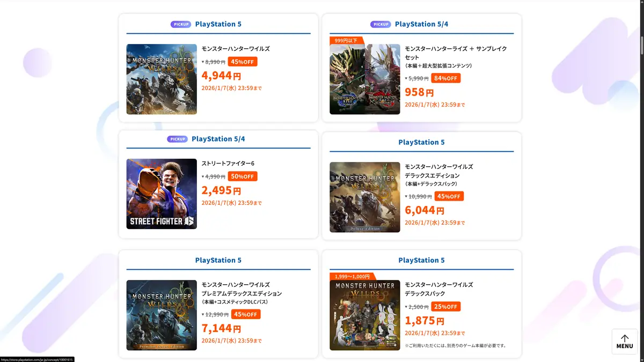Viewport: 644px width, 362px height.
Task: Click モンスターハンターライズ + サンブレイク セット title
Action: point(456,53)
